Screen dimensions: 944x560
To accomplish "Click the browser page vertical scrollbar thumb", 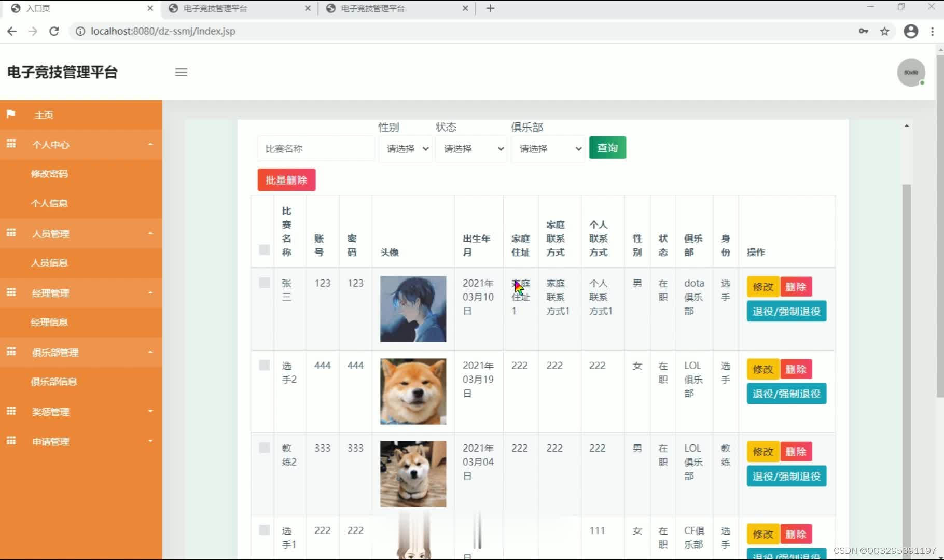I will (x=940, y=226).
